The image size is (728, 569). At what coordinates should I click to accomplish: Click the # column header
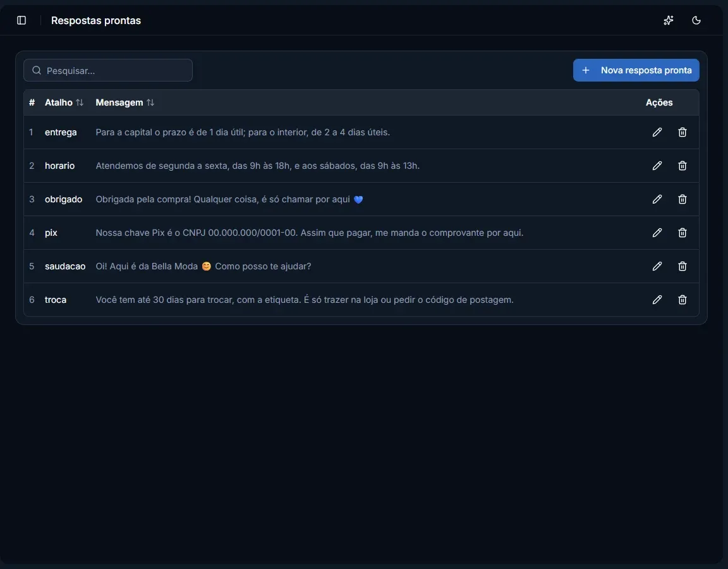32,102
